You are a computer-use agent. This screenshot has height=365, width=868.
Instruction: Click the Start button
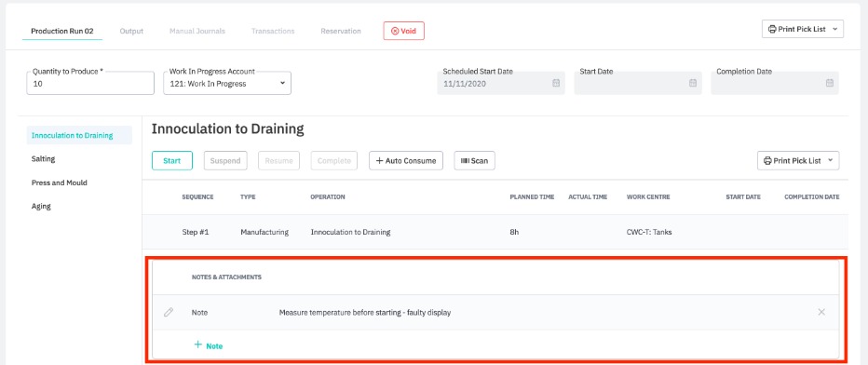172,160
